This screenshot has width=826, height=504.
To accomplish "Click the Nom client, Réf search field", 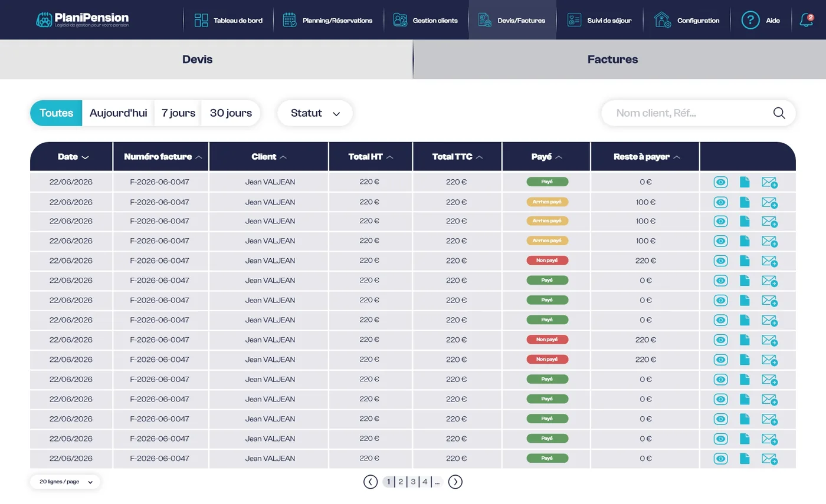I will pyautogui.click(x=699, y=113).
